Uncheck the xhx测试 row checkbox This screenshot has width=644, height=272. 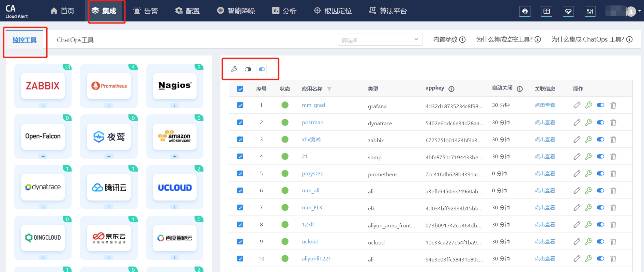coord(240,139)
